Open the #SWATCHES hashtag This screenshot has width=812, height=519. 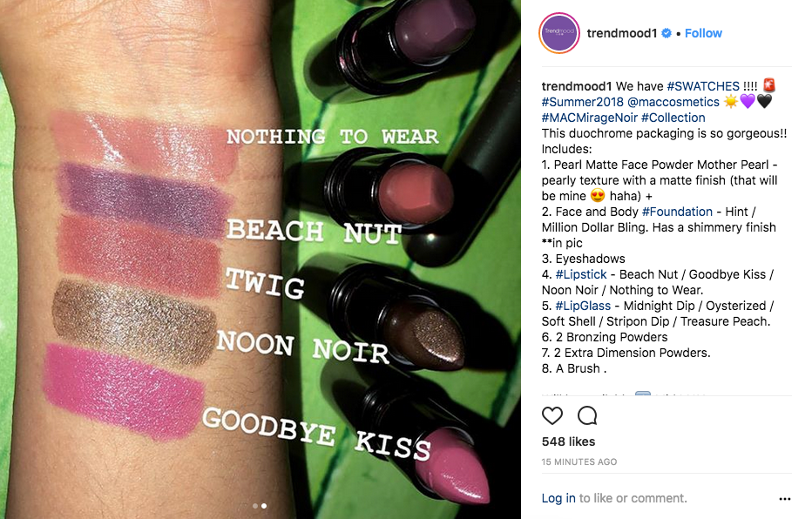[x=703, y=86]
